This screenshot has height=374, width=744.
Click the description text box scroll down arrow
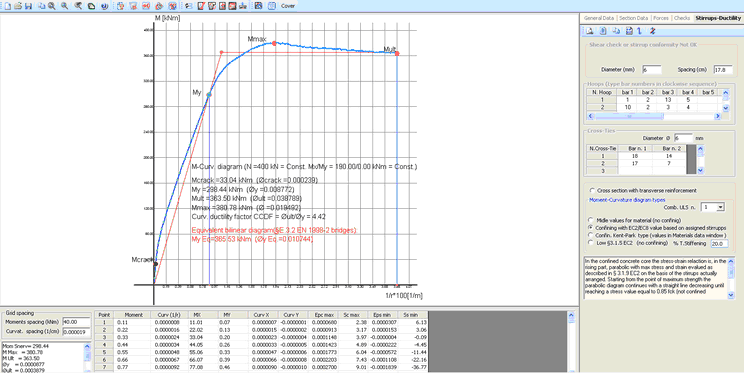tap(731, 295)
